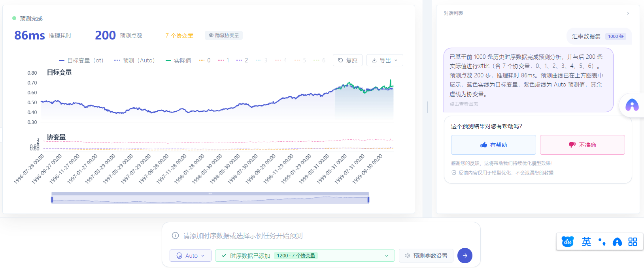Open the 导出 export dropdown
This screenshot has height=270, width=644.
click(x=385, y=60)
